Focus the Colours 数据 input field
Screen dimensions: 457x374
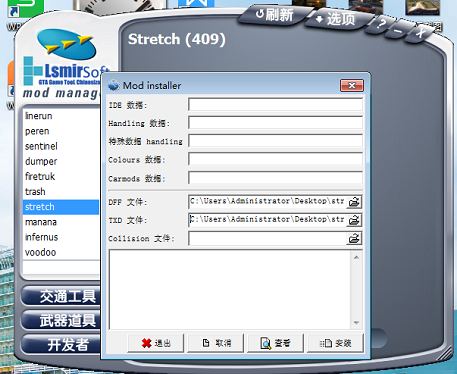click(x=275, y=159)
